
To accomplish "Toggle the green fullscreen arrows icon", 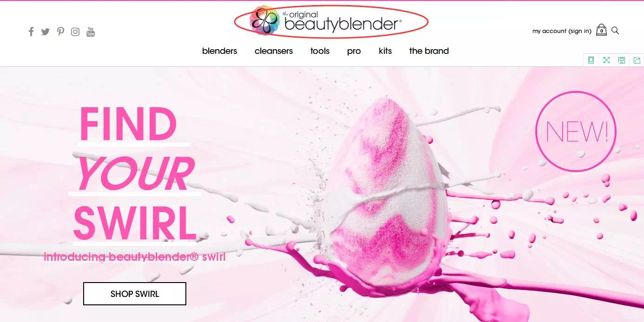I will click(x=606, y=60).
